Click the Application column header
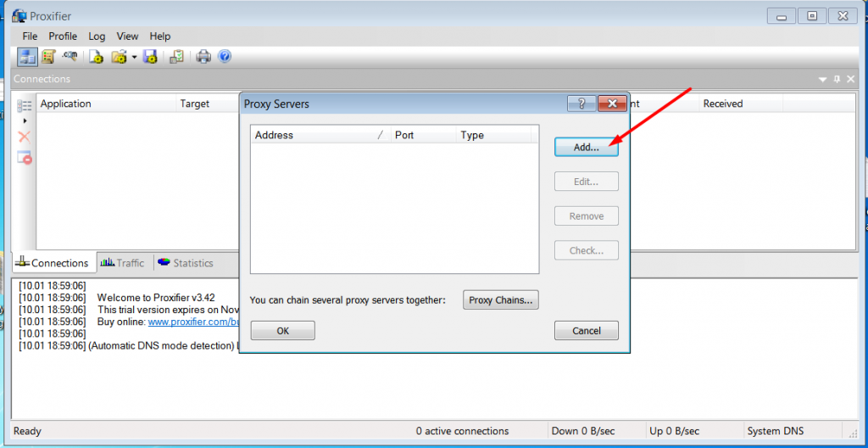This screenshot has width=868, height=448. pyautogui.click(x=106, y=104)
